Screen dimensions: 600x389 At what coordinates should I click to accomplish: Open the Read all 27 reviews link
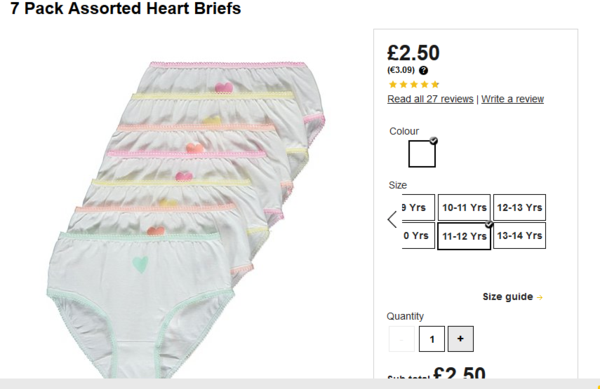[x=430, y=99]
